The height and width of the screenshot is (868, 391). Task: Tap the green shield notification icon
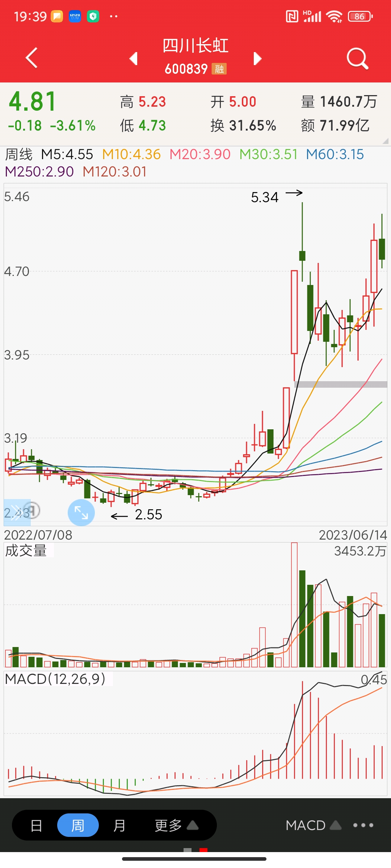click(x=93, y=16)
